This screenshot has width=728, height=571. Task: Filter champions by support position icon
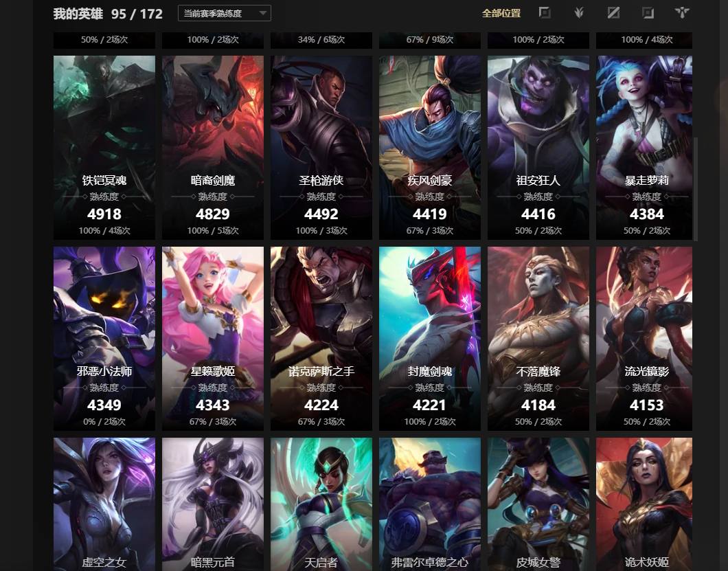pos(682,12)
